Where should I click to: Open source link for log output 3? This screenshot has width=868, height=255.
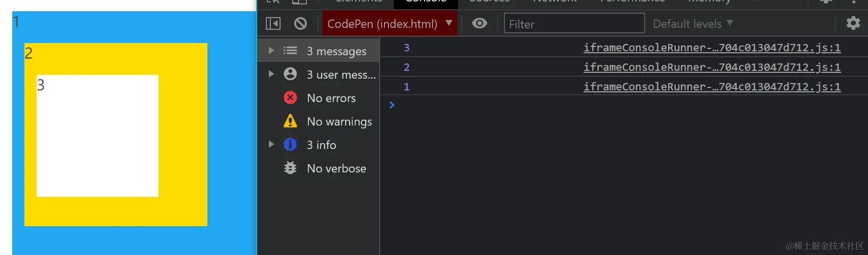711,47
